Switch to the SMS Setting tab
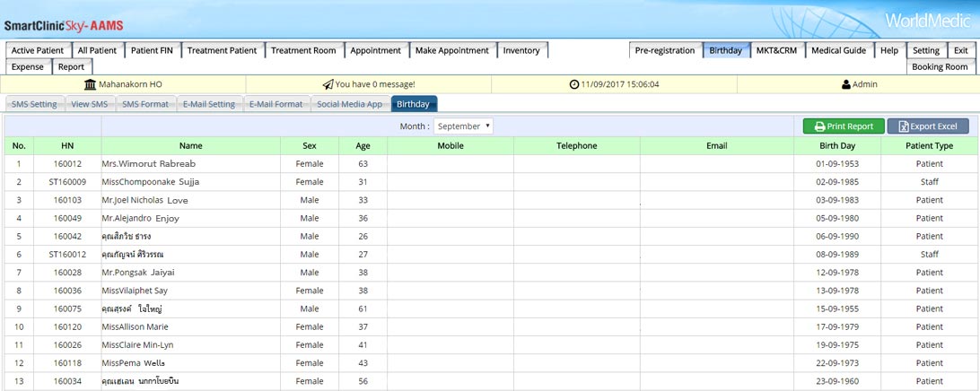980x391 pixels. pos(34,104)
